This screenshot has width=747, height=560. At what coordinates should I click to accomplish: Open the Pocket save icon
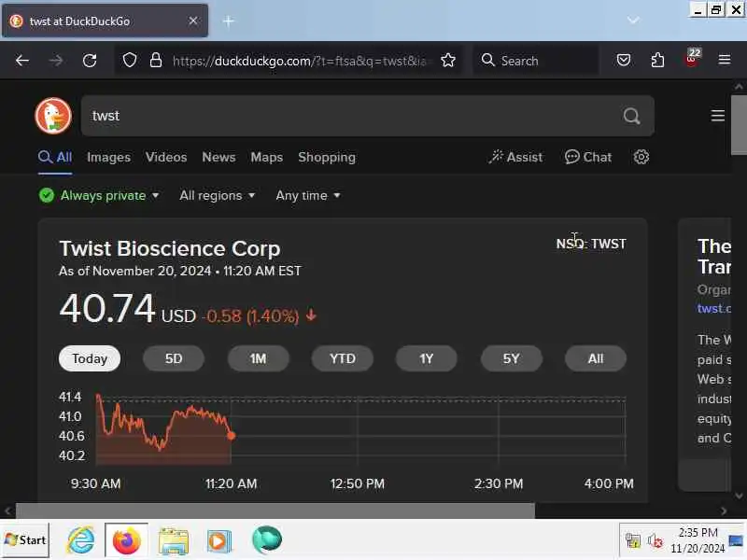tap(624, 61)
